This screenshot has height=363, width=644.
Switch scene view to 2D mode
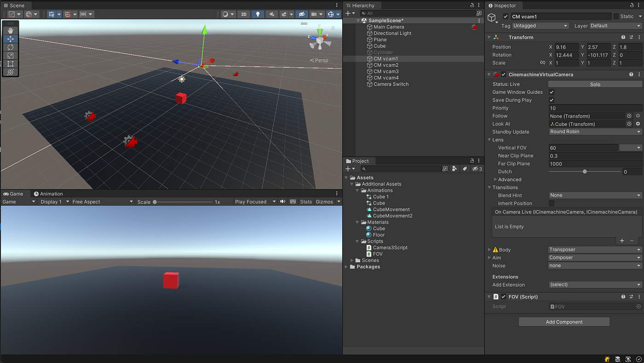tap(244, 14)
